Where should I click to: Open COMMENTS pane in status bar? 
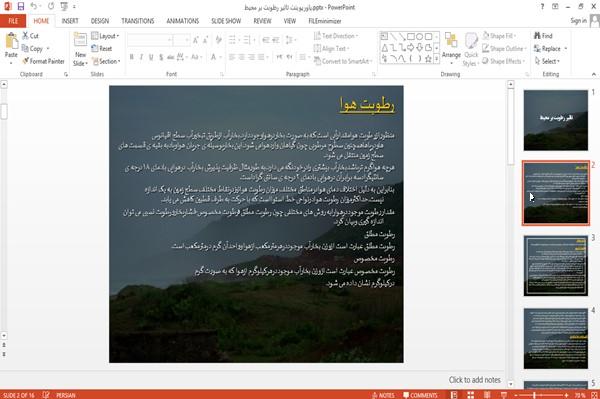point(420,395)
